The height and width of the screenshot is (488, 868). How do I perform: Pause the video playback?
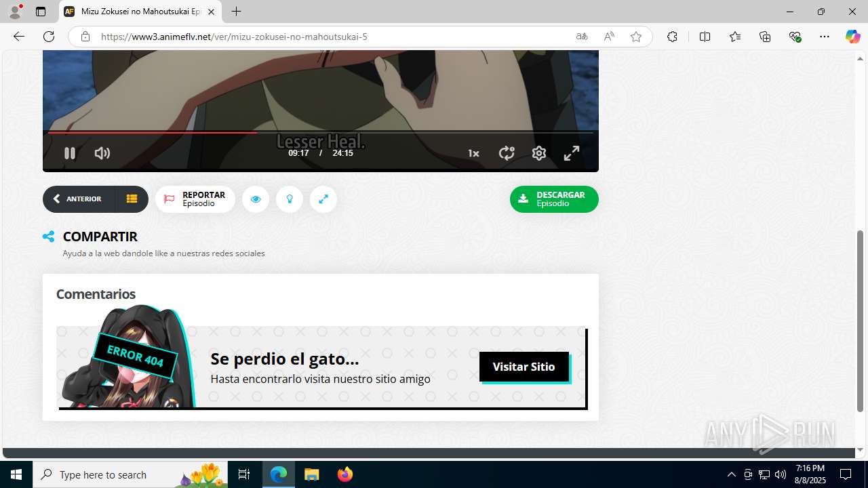click(69, 153)
